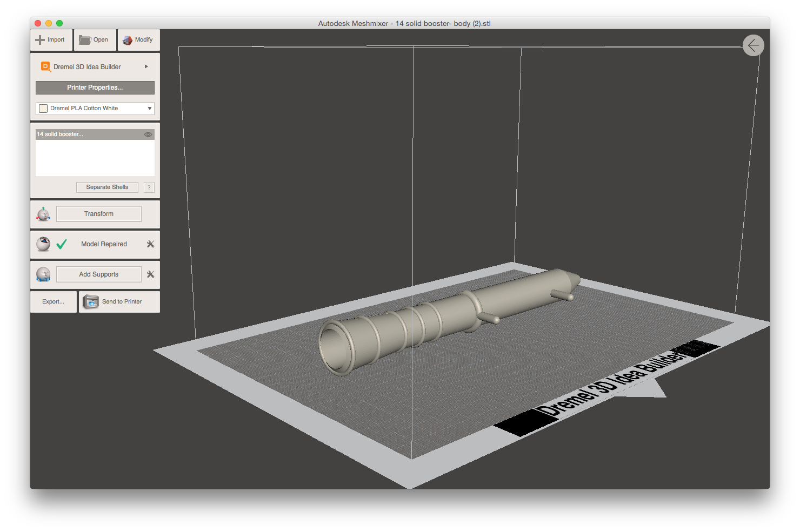Click the Send to Printer label
800x532 pixels.
pos(122,302)
